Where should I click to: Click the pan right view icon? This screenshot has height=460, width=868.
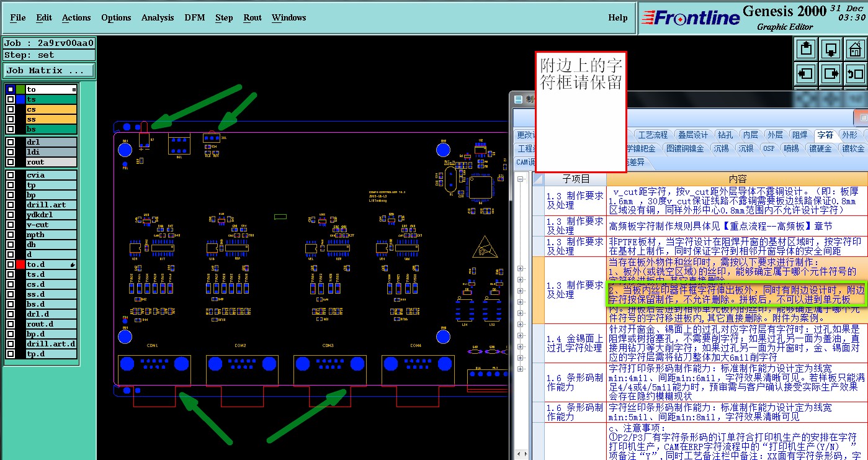(831, 74)
